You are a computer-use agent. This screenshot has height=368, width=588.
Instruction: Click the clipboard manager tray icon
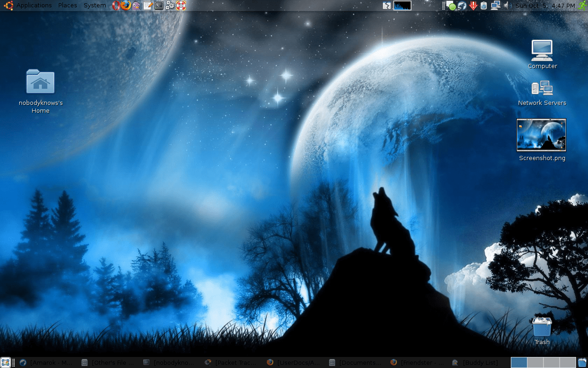click(484, 6)
